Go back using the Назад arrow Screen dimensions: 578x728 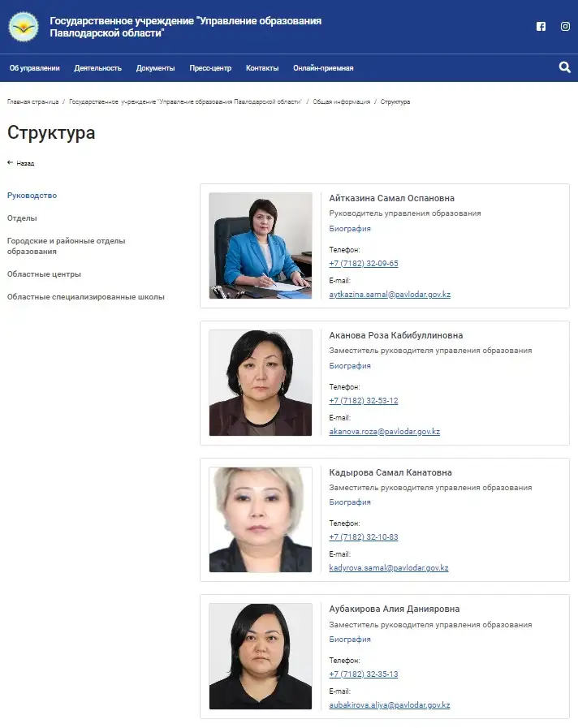point(21,163)
